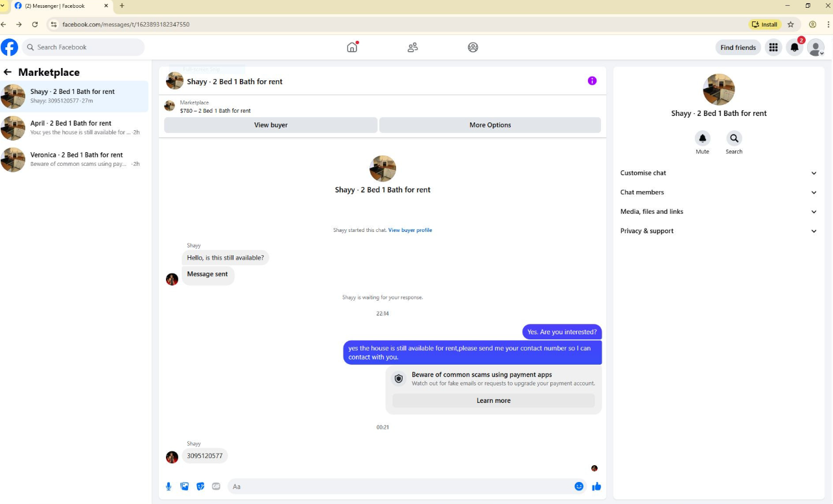Click the 00:21 timestamp
Viewport: 833px width, 504px height.
click(x=382, y=428)
